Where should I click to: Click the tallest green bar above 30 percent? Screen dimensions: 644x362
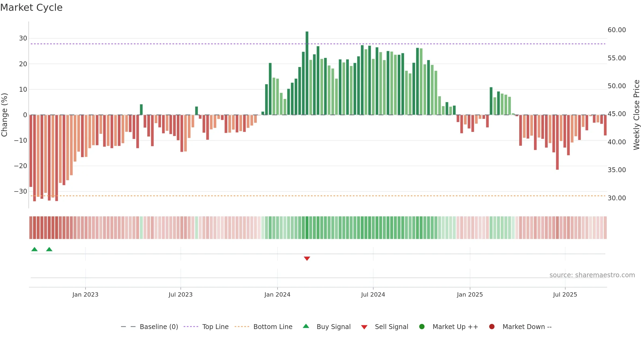click(x=307, y=73)
